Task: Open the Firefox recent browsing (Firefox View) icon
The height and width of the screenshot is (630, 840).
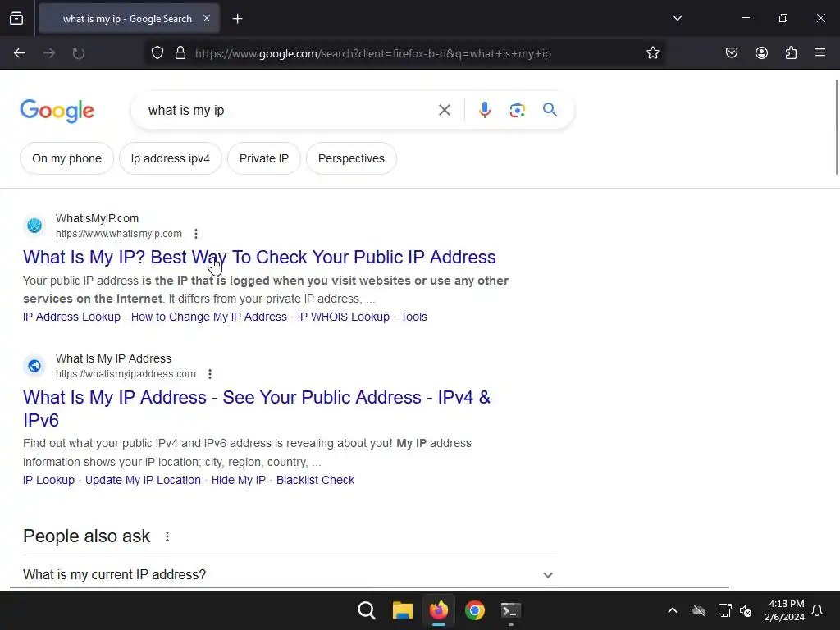Action: 16,18
